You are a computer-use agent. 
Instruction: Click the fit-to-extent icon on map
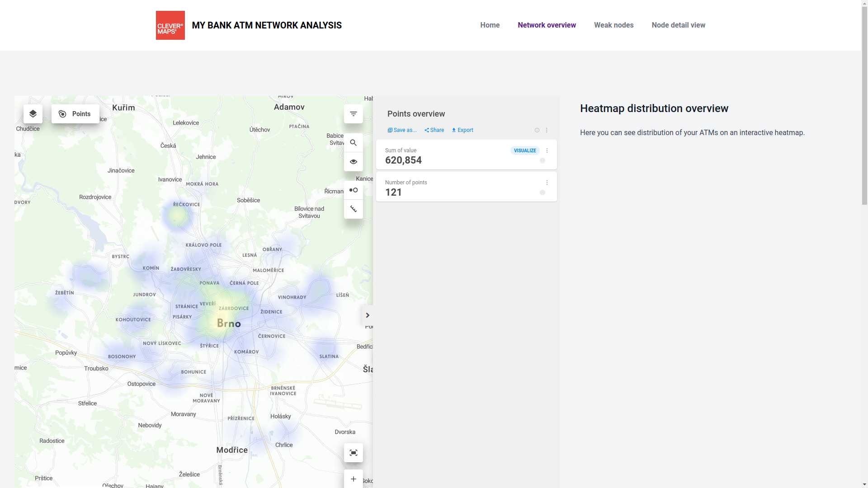(353, 453)
